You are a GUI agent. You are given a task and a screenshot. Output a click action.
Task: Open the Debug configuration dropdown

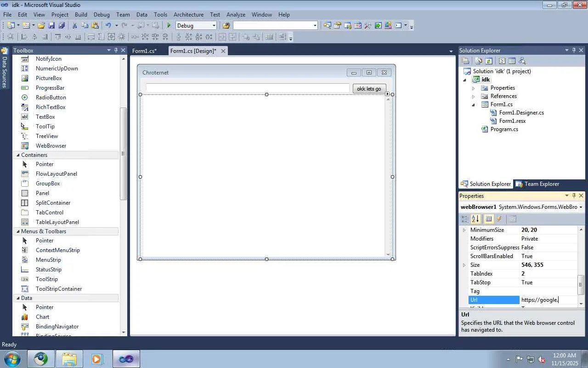click(214, 26)
